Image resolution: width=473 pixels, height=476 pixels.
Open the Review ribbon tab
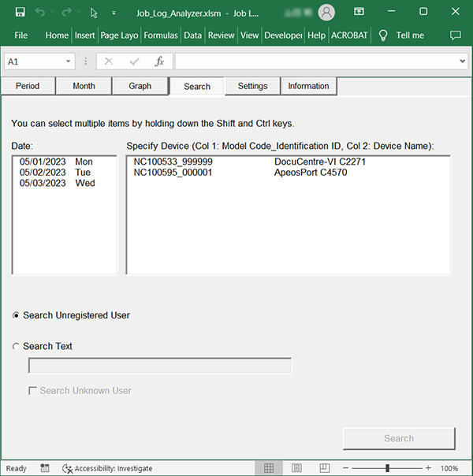point(221,35)
